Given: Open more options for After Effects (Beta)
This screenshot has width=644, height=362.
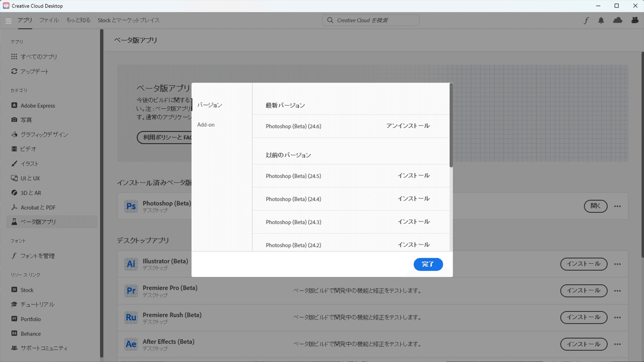Looking at the screenshot, I should pyautogui.click(x=618, y=344).
